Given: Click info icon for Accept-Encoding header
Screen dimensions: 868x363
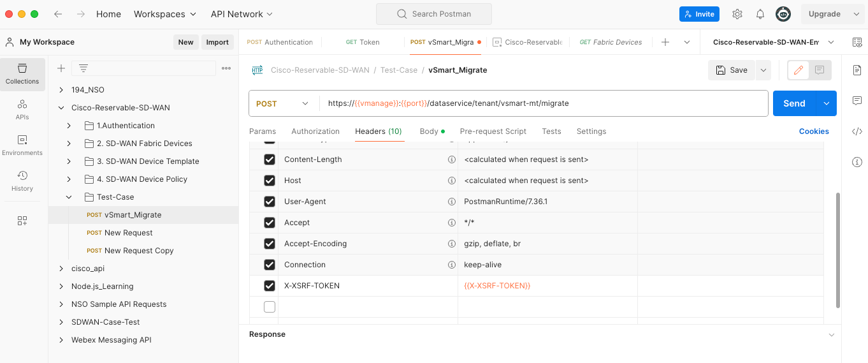Looking at the screenshot, I should point(451,244).
